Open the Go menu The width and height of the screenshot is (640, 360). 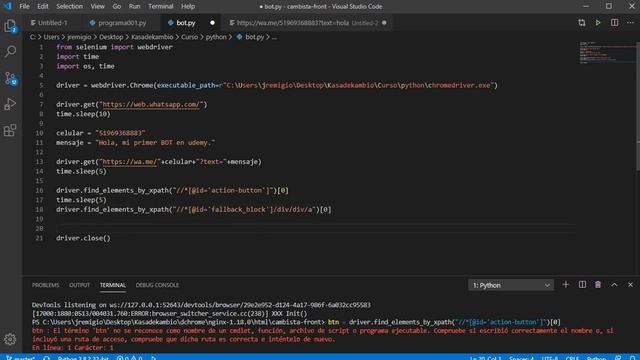tap(117, 7)
